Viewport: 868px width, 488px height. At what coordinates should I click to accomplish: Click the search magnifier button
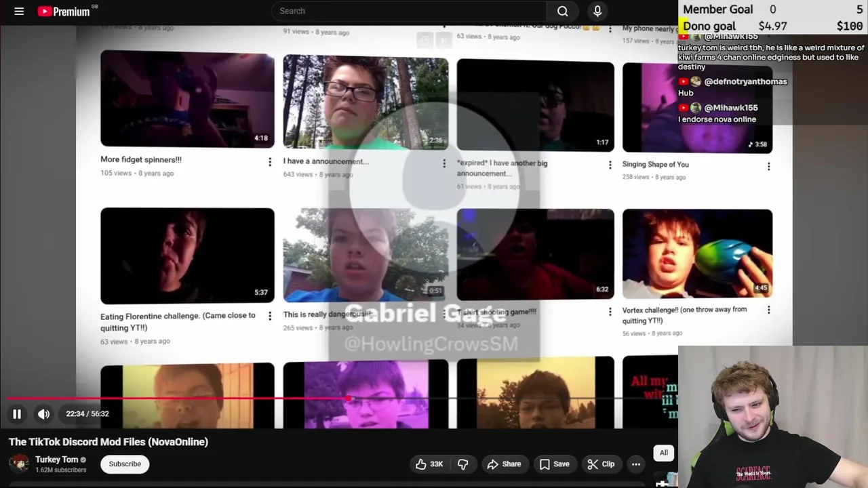tap(562, 11)
